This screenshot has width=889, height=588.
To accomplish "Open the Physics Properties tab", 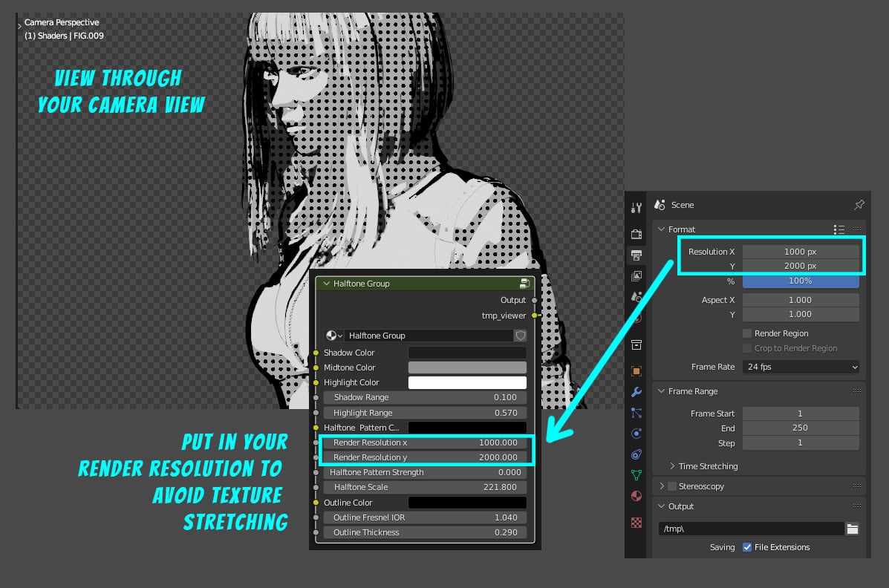I will [636, 433].
